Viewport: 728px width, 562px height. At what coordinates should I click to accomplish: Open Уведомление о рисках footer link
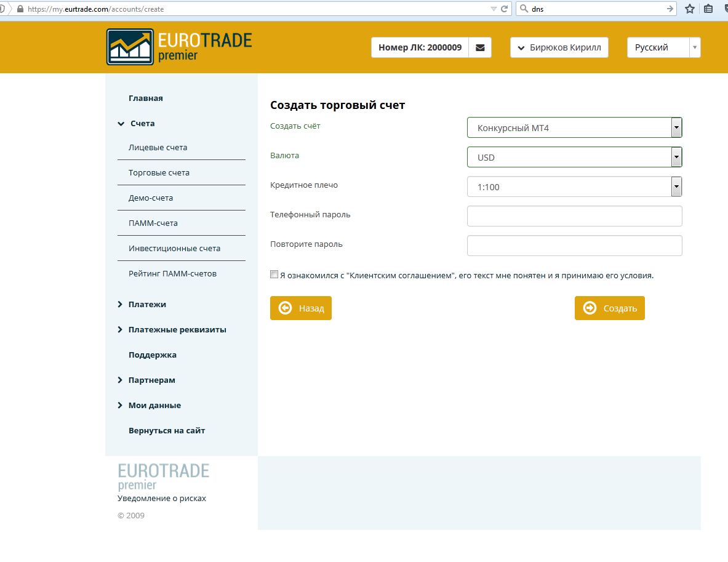click(162, 499)
